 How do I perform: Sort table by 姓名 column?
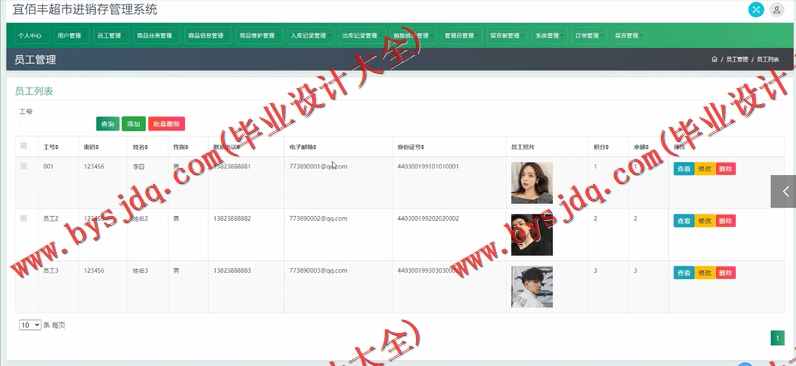(140, 147)
